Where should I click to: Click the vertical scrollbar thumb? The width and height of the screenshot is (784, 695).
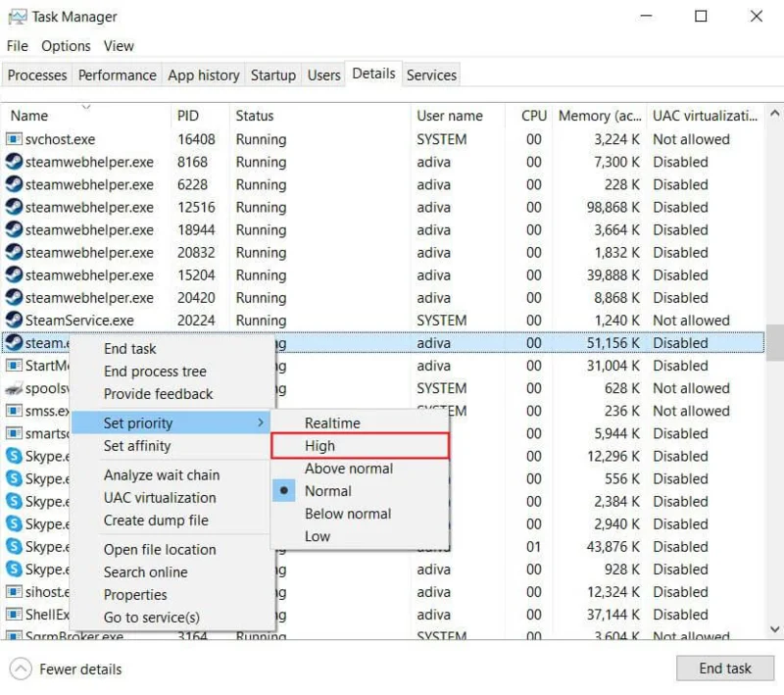tap(774, 342)
